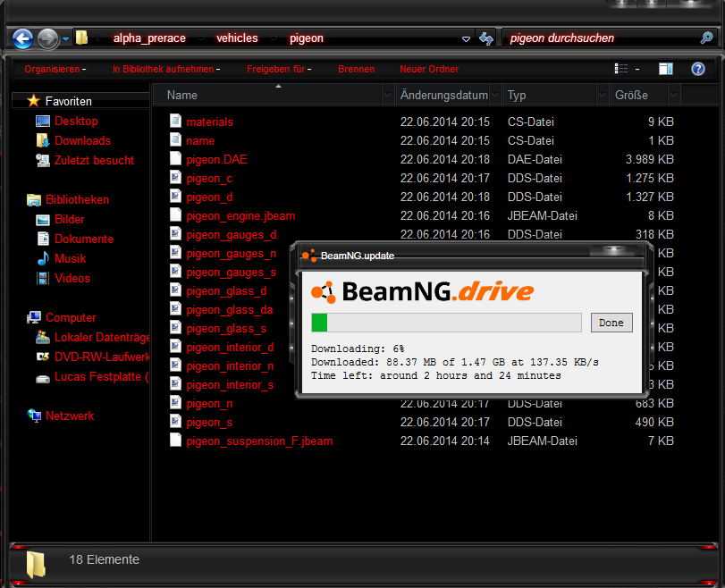This screenshot has width=725, height=588.
Task: Sort by the Typ column header
Action: [550, 95]
